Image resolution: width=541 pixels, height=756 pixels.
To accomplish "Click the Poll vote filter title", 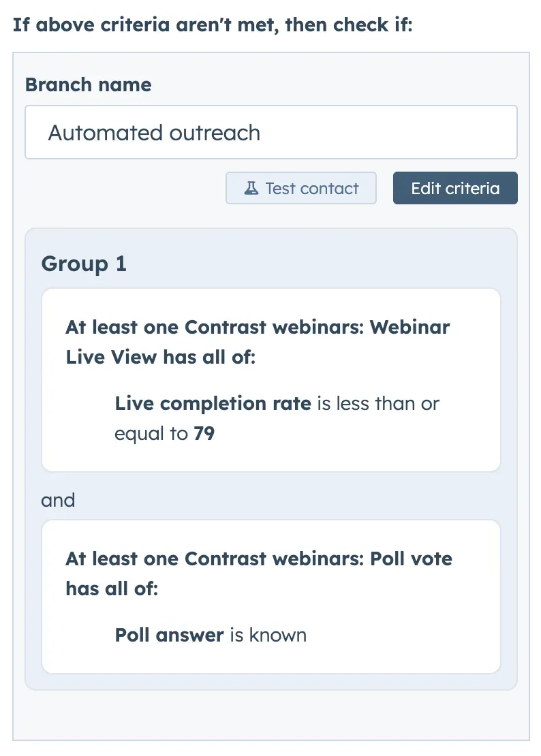I will (258, 573).
